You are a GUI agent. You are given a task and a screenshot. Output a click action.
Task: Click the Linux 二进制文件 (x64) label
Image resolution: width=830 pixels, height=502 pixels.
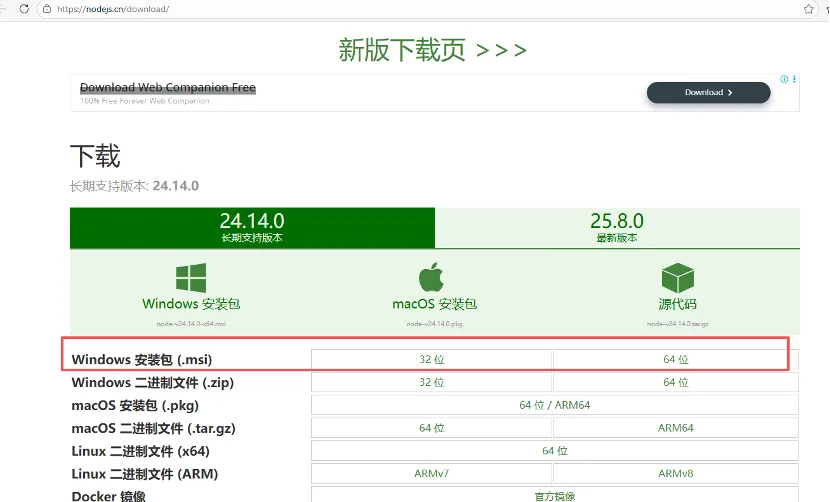pos(140,451)
